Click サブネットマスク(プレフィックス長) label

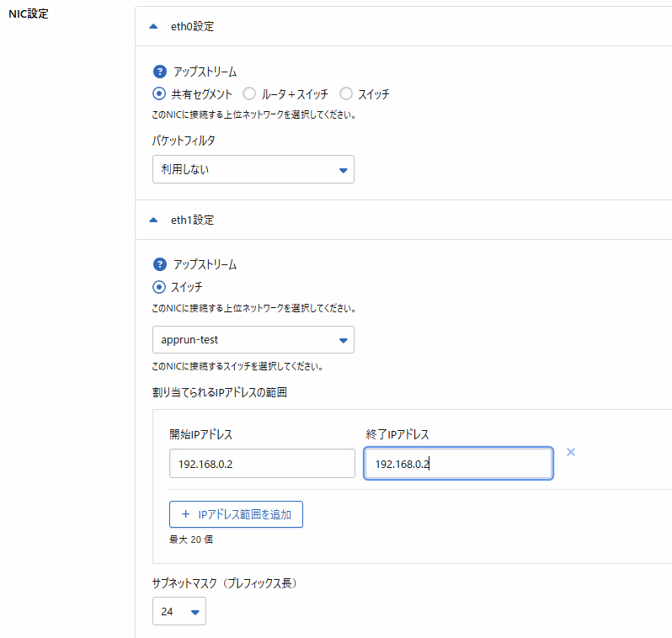[226, 583]
